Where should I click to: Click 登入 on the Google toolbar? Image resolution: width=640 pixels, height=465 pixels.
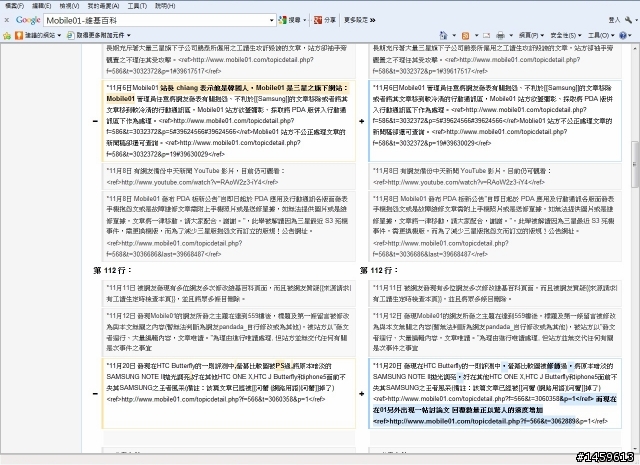[614, 20]
